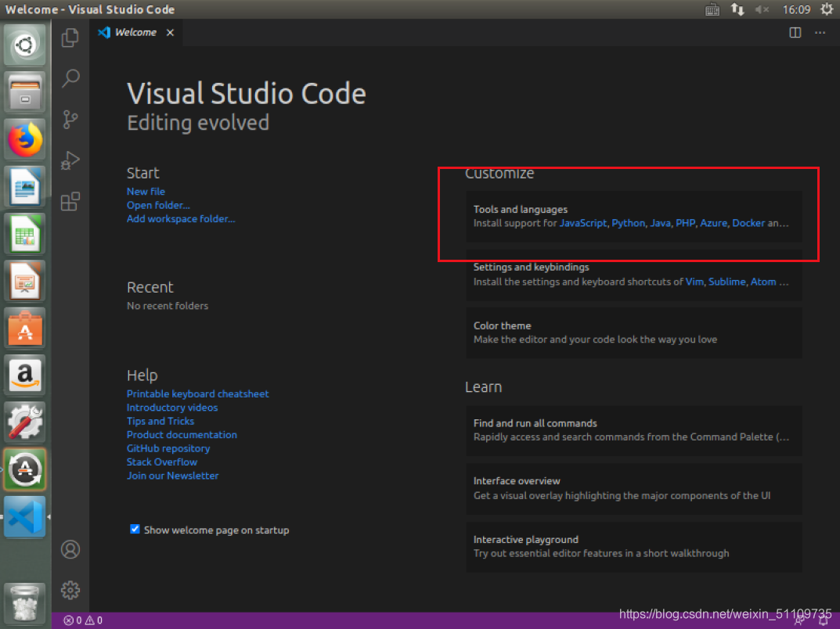Image resolution: width=840 pixels, height=629 pixels.
Task: Open the Run and Debug view
Action: (x=70, y=160)
